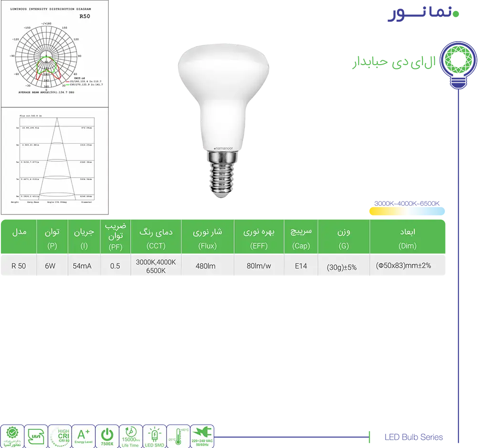The image size is (478, 448).
Task: Click the 15000hrs Life Time icon
Action: (x=131, y=436)
